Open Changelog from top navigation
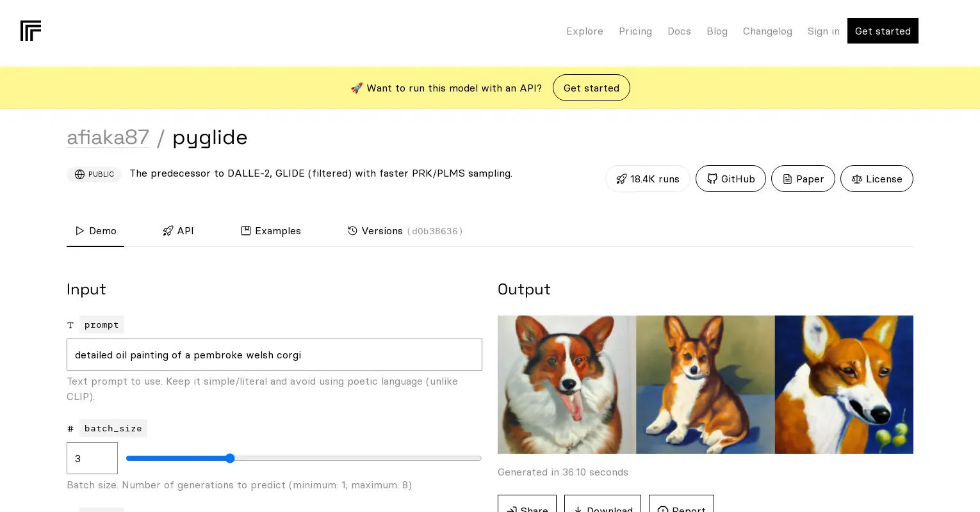980x512 pixels. [x=767, y=31]
